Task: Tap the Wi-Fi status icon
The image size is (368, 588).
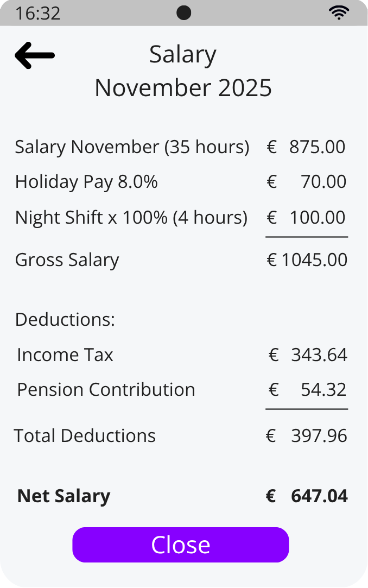Action: click(x=339, y=12)
